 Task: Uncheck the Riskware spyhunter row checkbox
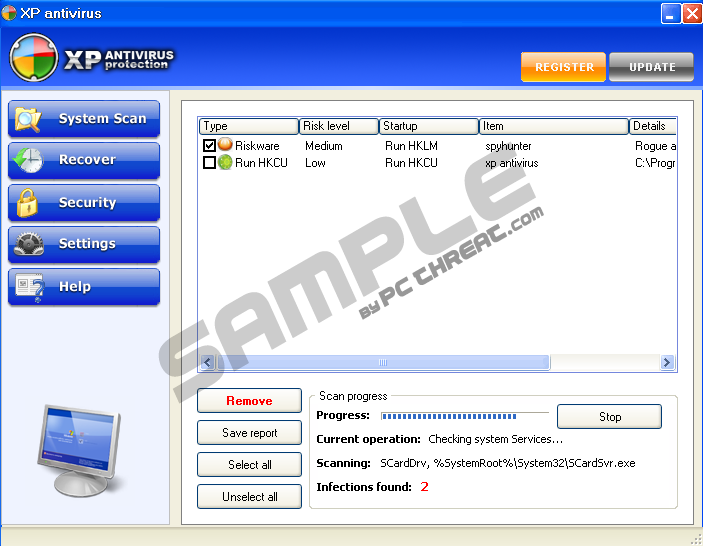(x=209, y=145)
